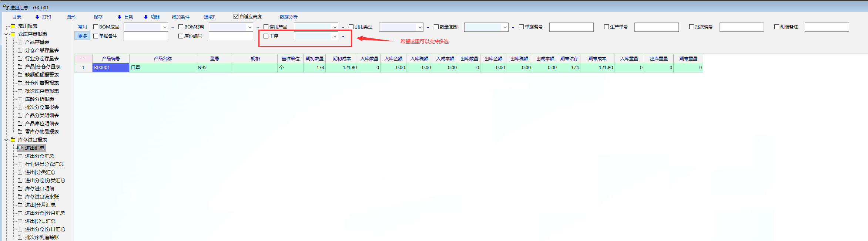
Task: Open the 数据分析 menu
Action: point(288,17)
